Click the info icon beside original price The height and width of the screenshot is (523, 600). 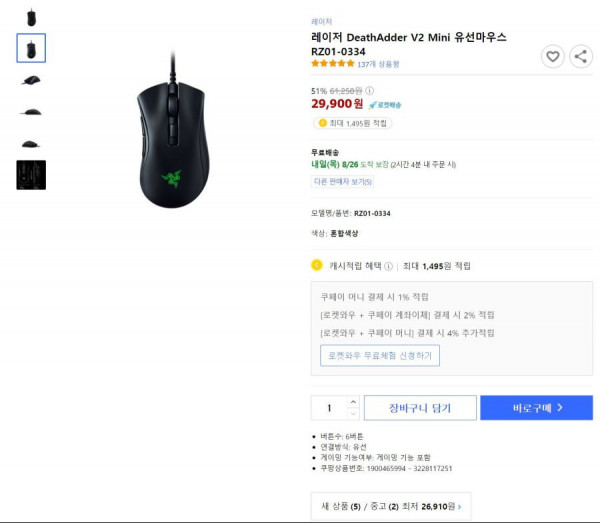(369, 91)
